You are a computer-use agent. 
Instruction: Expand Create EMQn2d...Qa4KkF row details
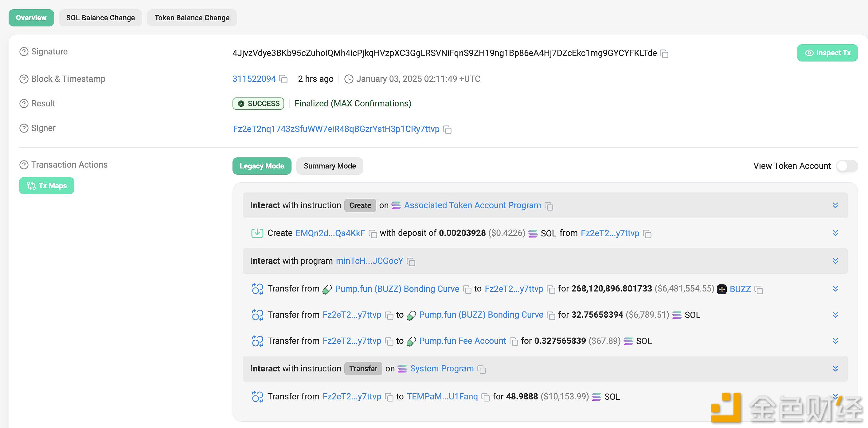[x=835, y=233]
